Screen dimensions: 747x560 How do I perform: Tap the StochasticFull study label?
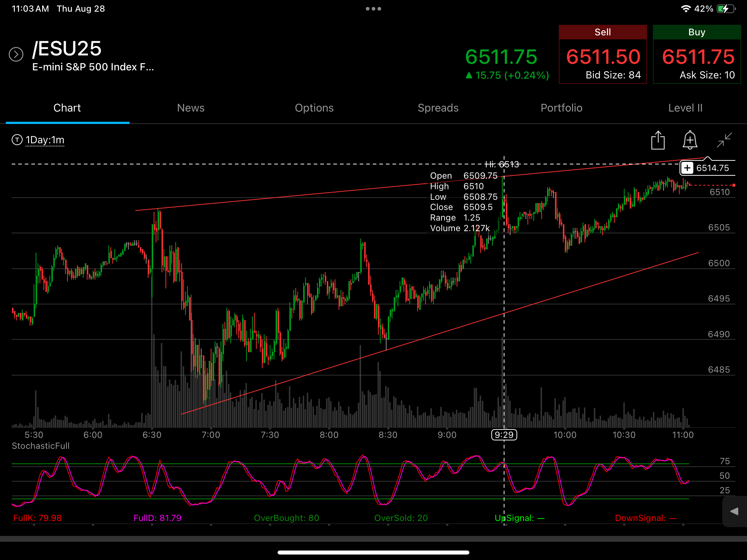click(x=40, y=446)
